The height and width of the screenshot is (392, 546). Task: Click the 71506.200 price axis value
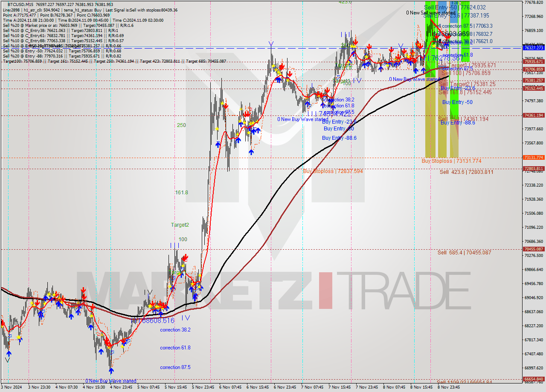pos(533,213)
